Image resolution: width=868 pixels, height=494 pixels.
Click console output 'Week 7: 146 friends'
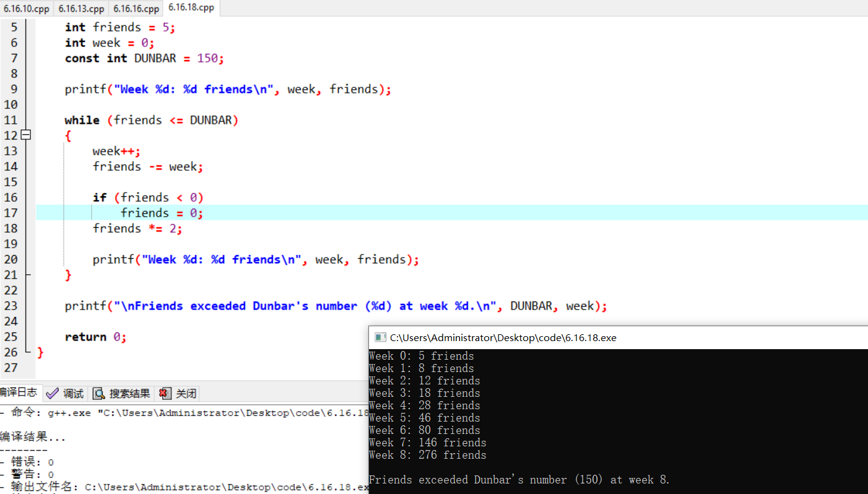tap(427, 443)
